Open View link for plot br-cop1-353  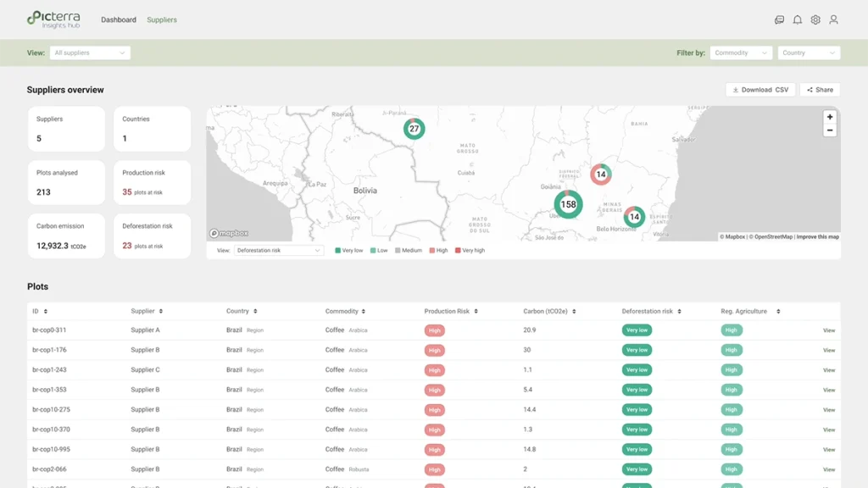(x=829, y=390)
